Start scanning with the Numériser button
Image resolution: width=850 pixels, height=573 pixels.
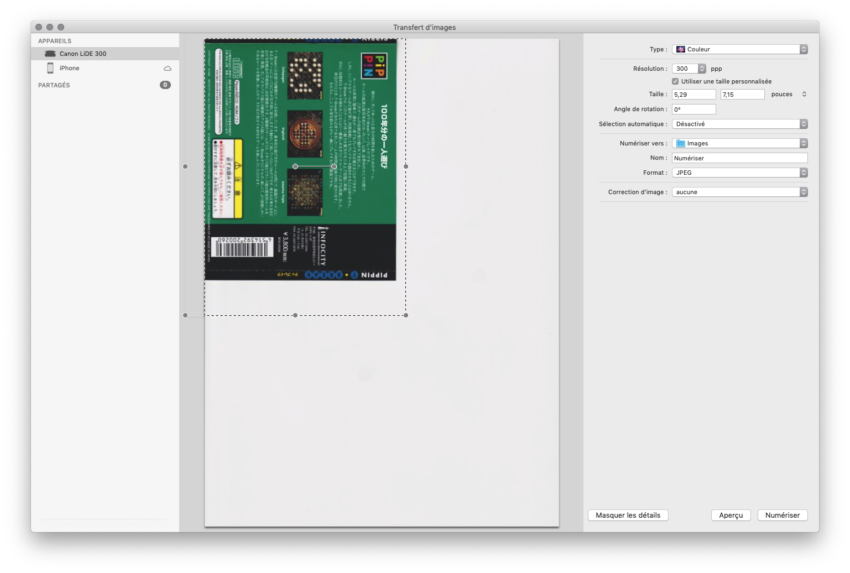782,515
